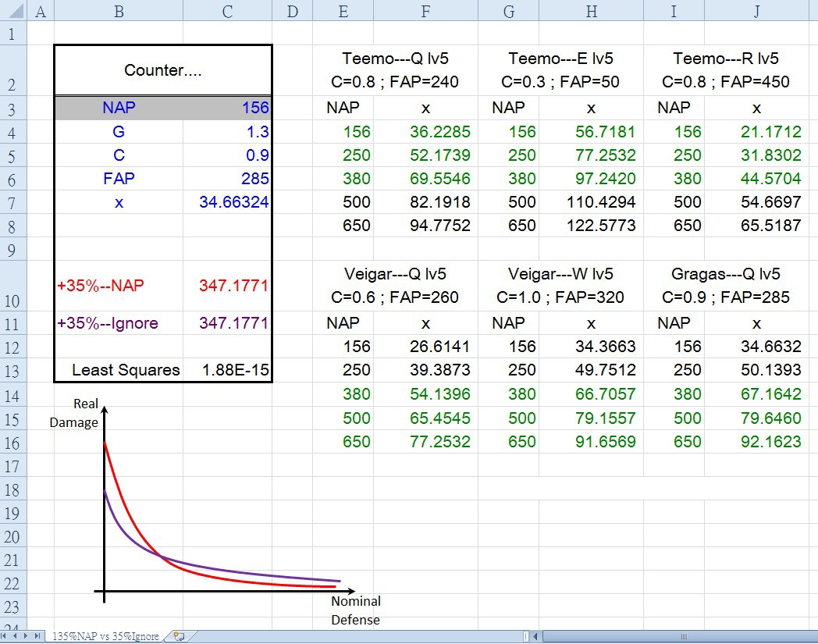Screen dimensions: 818x644
Task: Click the 'Real Damage' chart axis label
Action: [74, 413]
